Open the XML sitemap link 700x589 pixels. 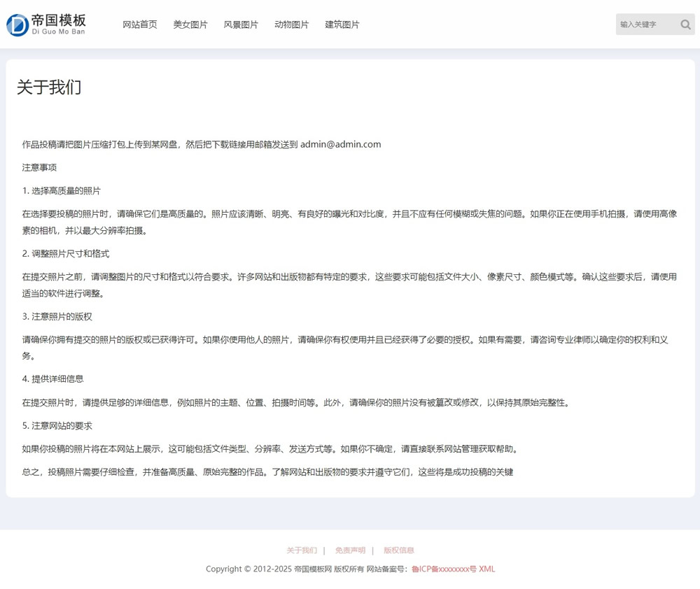[x=486, y=569]
